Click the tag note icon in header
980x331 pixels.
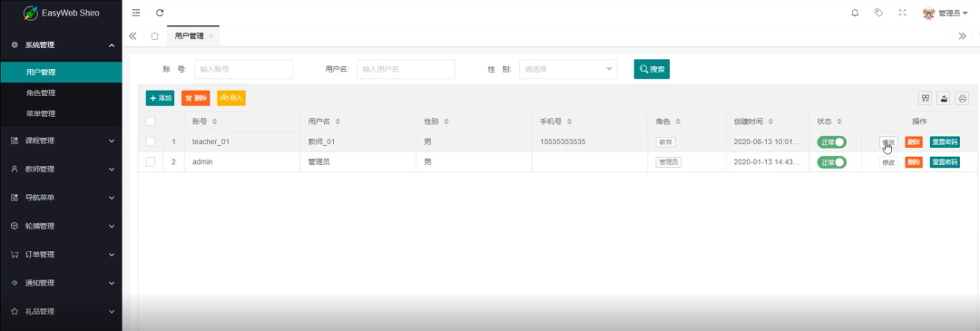(x=878, y=13)
